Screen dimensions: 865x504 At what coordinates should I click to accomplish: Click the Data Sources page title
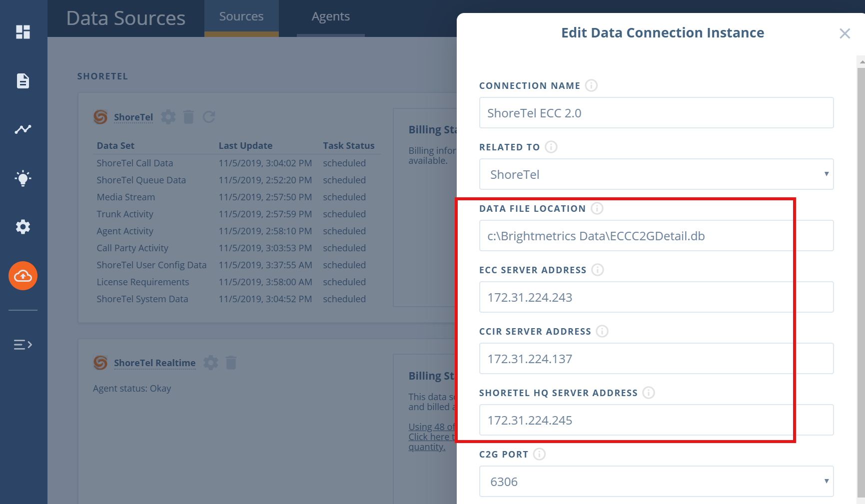[x=126, y=18]
